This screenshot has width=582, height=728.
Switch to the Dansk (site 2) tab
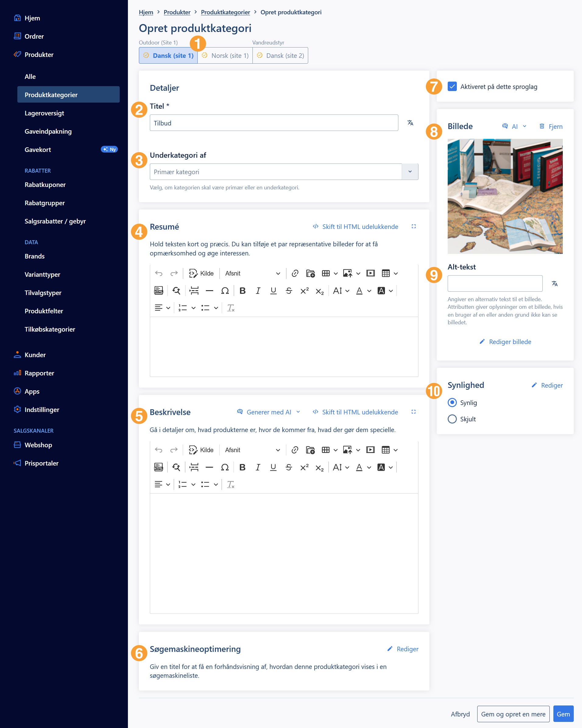coord(280,55)
